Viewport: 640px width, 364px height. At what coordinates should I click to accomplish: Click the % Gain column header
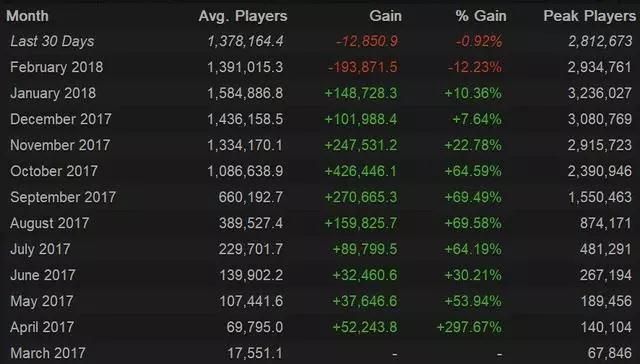[x=481, y=16]
